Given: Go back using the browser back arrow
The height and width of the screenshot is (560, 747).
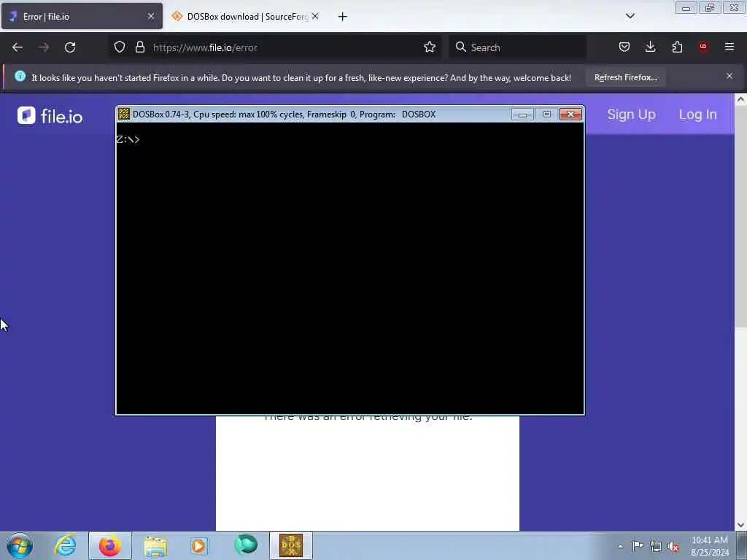Looking at the screenshot, I should click(x=18, y=47).
